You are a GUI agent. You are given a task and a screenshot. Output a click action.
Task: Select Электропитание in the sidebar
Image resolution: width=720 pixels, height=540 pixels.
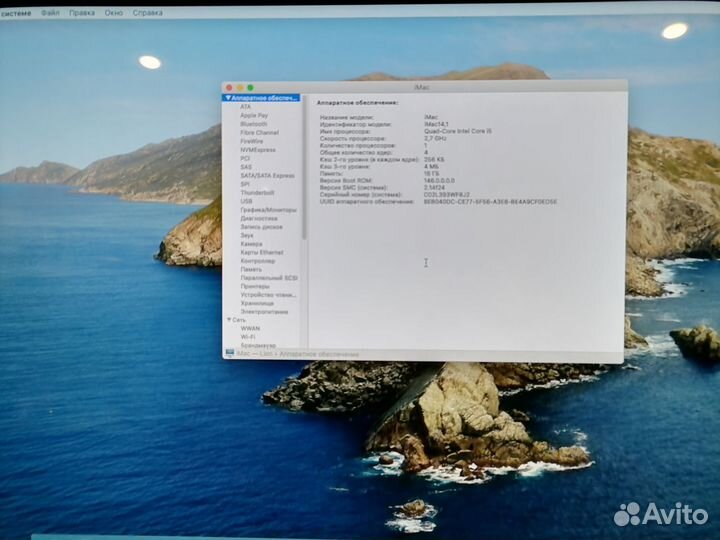point(264,312)
